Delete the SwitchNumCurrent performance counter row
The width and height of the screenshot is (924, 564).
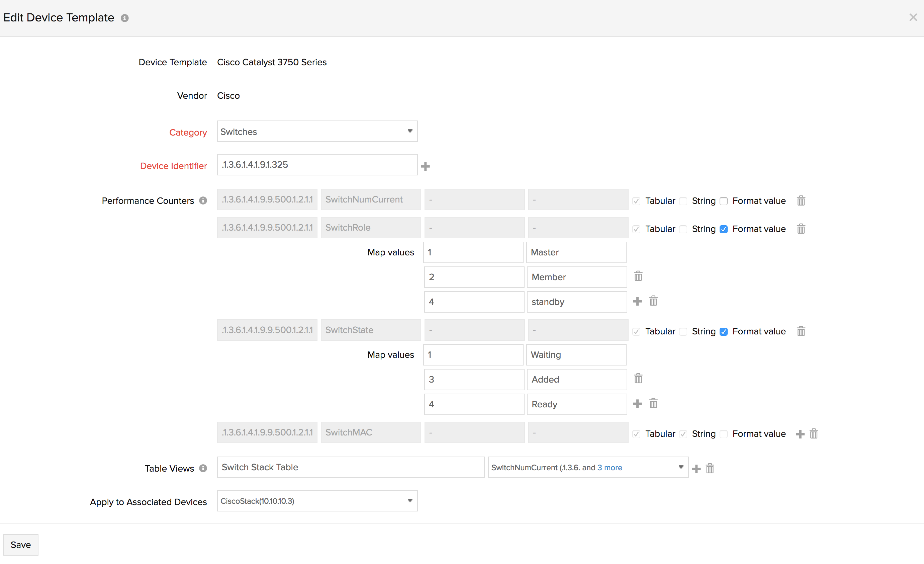[x=801, y=201]
